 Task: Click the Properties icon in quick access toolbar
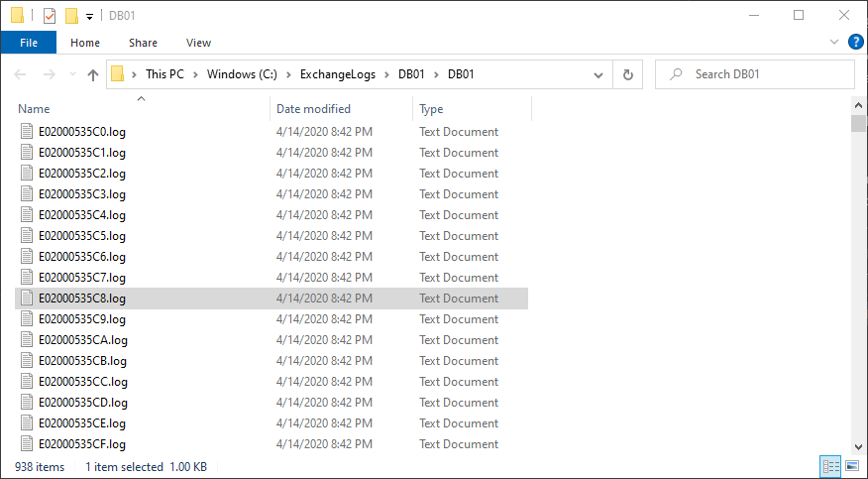50,16
